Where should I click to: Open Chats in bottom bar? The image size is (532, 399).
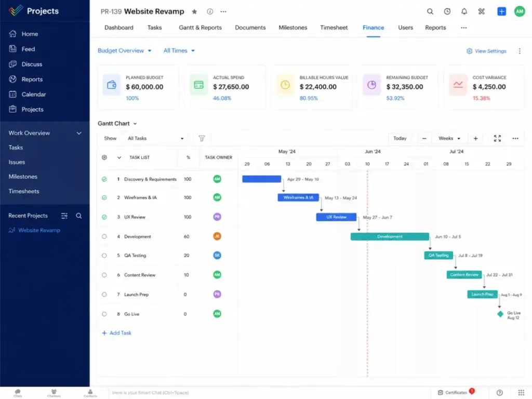[x=18, y=393]
